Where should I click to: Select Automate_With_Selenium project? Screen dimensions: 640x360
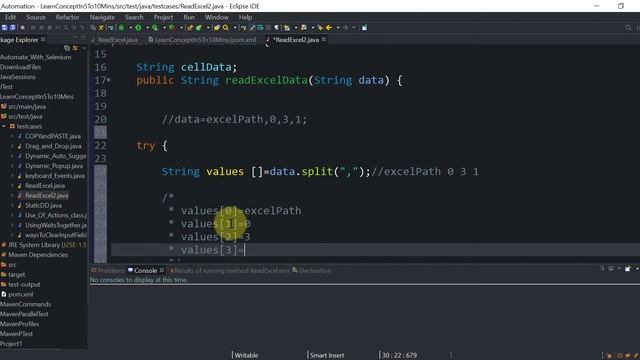pyautogui.click(x=36, y=57)
